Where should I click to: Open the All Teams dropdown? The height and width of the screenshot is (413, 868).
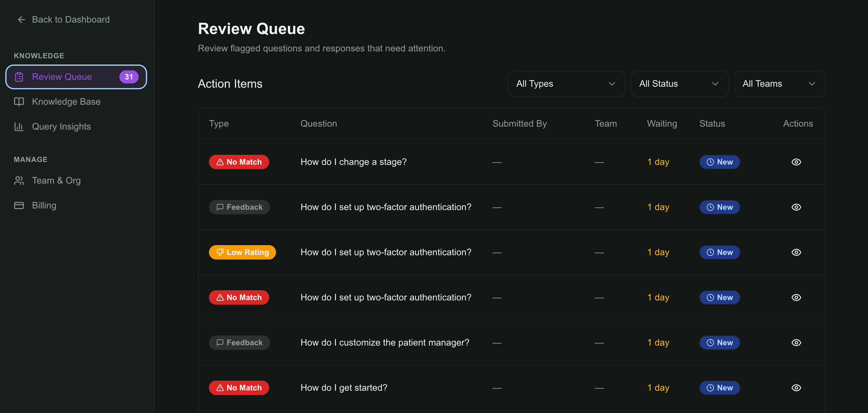coord(780,83)
